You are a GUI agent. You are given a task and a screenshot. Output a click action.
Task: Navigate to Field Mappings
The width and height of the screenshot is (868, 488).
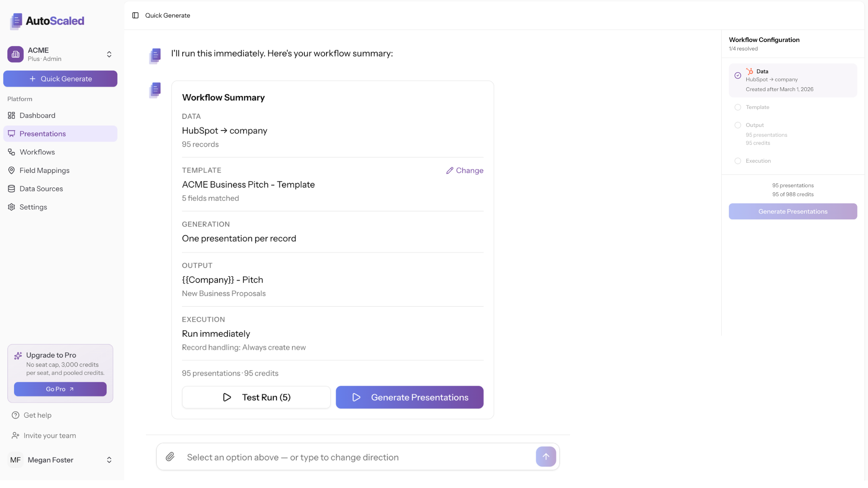[x=60, y=170]
